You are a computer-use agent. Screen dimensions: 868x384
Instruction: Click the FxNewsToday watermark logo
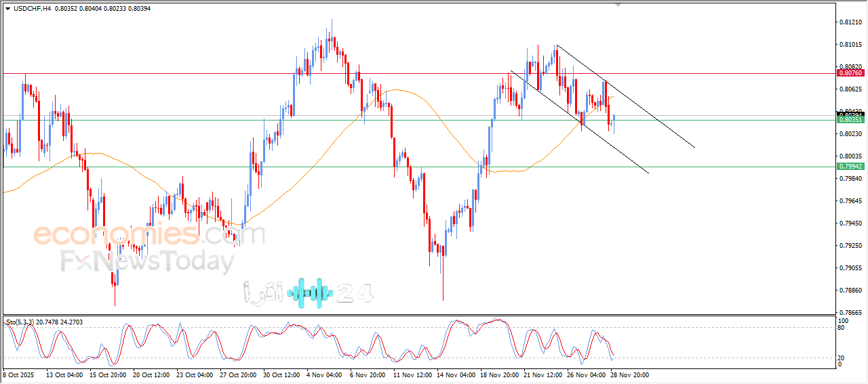(x=147, y=261)
